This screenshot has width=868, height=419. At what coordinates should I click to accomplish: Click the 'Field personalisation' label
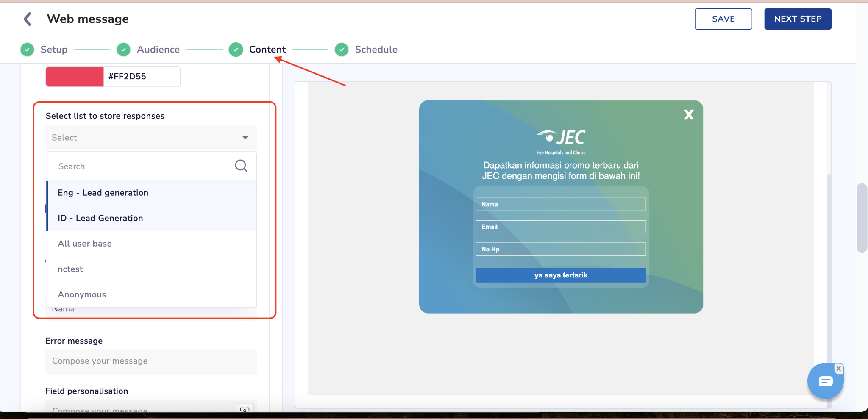coord(87,391)
